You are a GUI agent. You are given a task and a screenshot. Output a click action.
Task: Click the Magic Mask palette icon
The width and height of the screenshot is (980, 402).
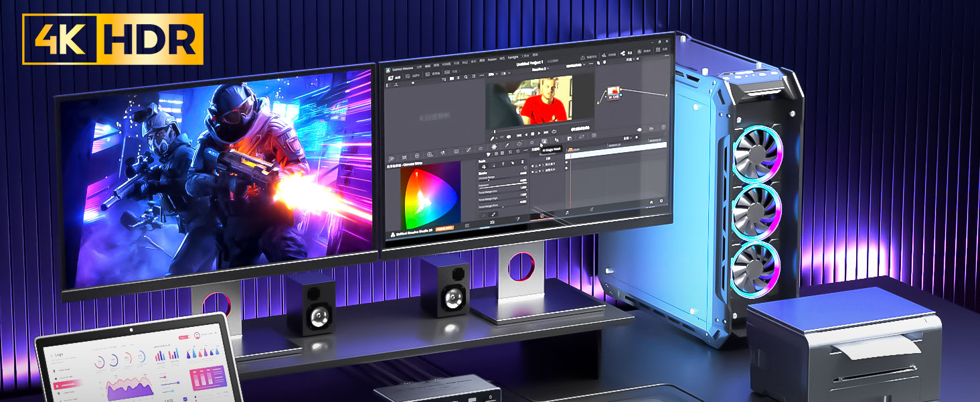[545, 141]
